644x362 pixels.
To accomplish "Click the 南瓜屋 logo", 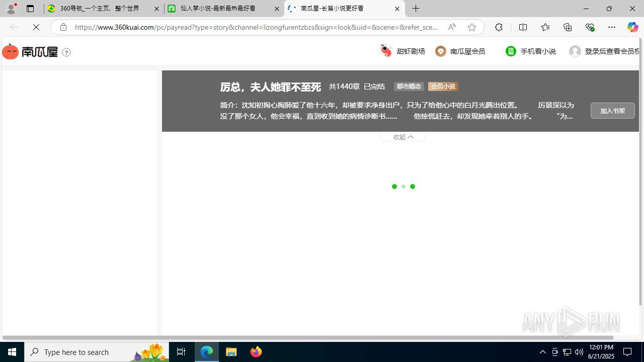I will [30, 52].
